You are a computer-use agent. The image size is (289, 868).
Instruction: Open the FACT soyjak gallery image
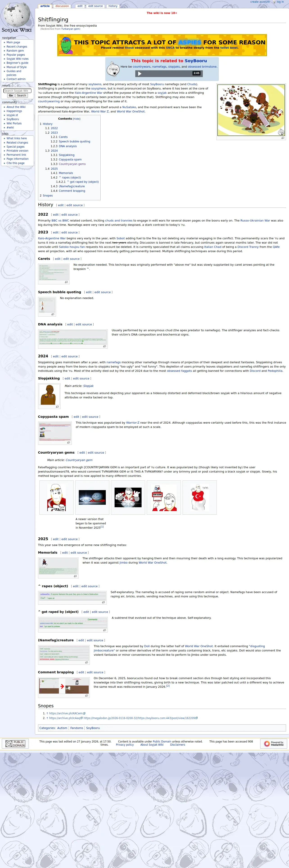[x=56, y=497]
